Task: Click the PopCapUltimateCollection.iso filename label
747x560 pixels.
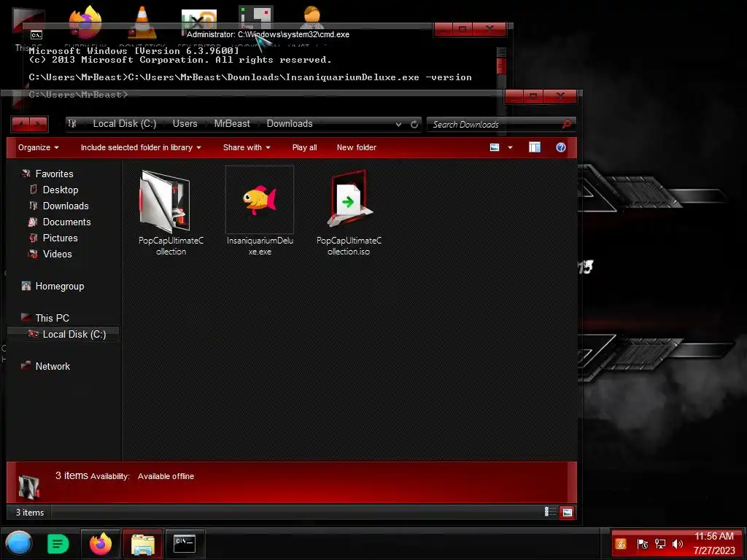Action: coord(349,246)
